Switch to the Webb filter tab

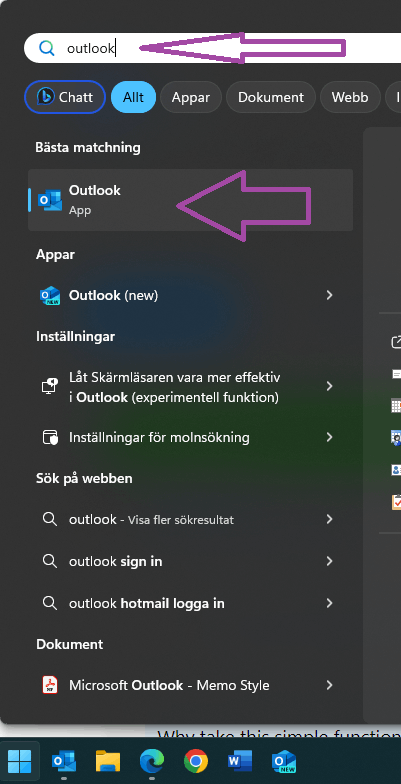(350, 97)
